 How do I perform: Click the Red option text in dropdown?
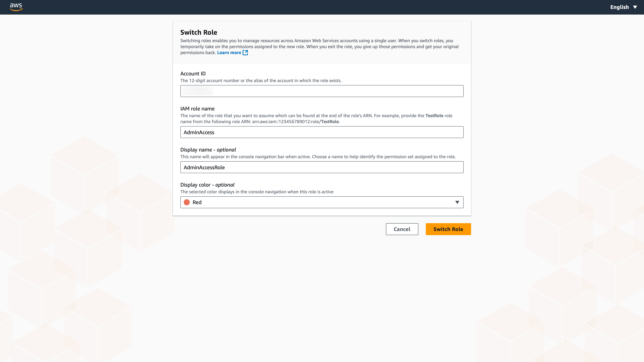click(x=197, y=202)
